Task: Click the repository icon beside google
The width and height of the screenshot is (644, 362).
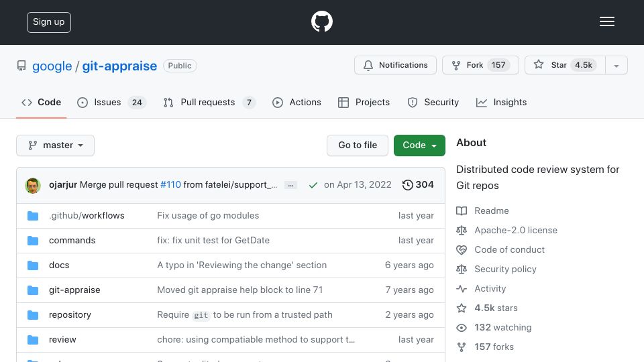Action: [x=21, y=66]
